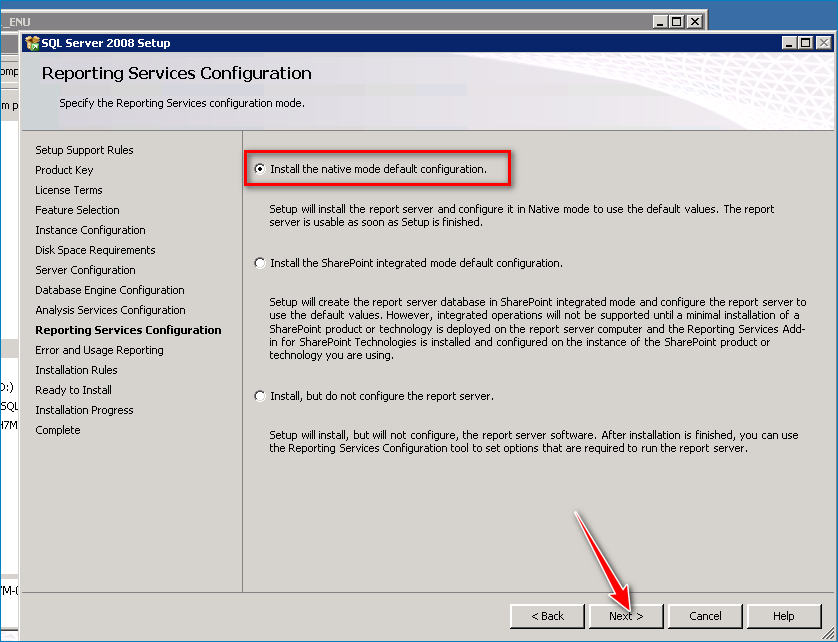This screenshot has height=642, width=838.
Task: Select the Analysis Services Configuration step
Action: 111,310
